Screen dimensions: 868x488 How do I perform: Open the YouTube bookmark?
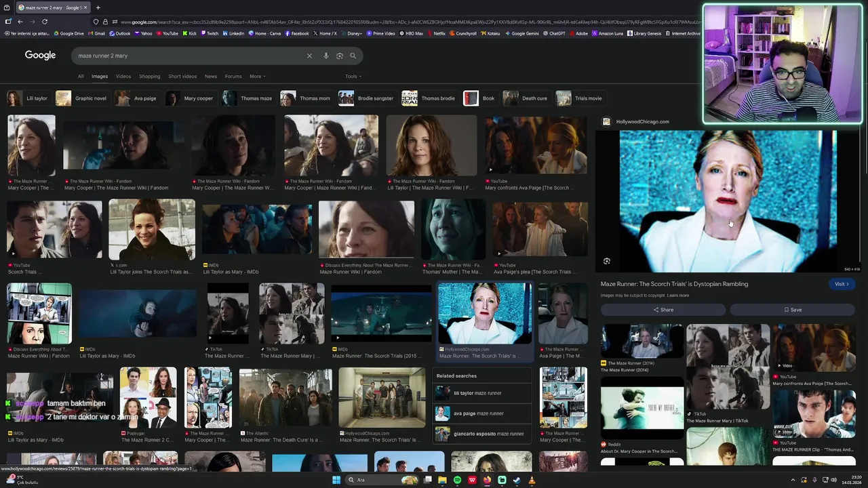click(x=167, y=33)
